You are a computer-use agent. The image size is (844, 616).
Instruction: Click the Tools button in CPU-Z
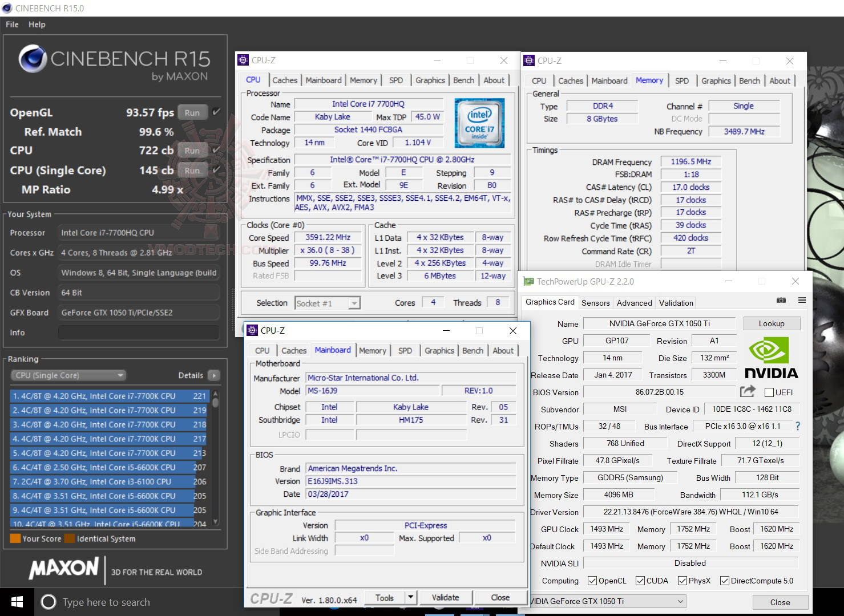[385, 597]
